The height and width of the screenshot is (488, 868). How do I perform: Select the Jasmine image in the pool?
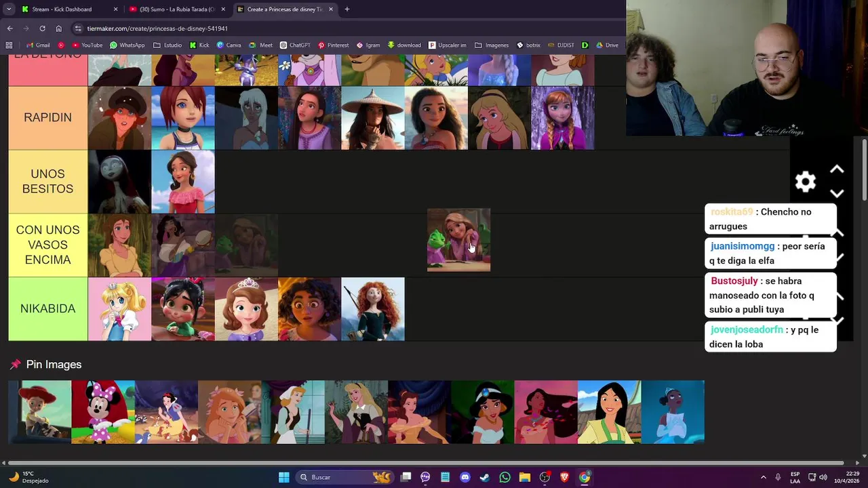coord(483,412)
